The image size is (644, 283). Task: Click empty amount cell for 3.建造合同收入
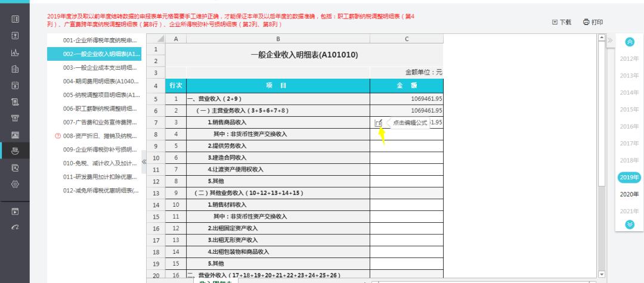click(x=407, y=157)
